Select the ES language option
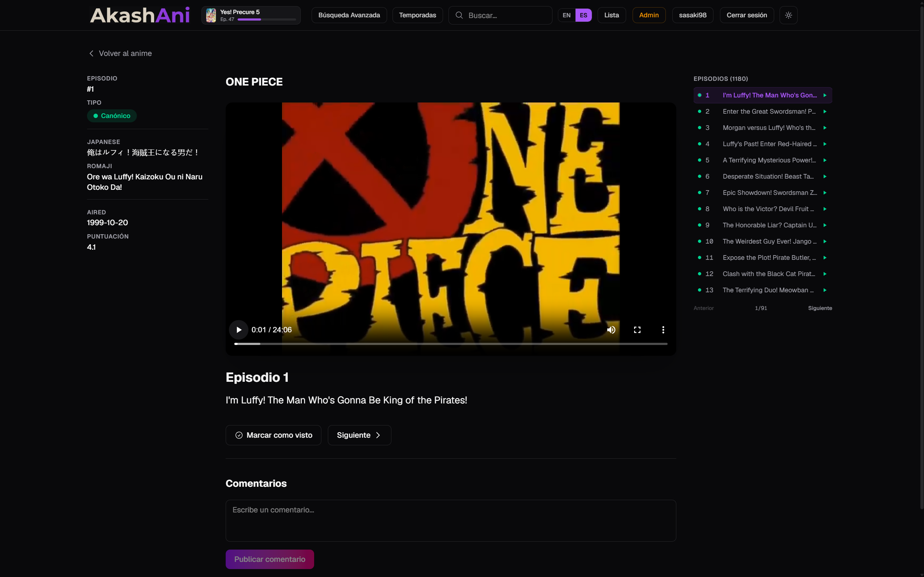The image size is (924, 577). [584, 15]
